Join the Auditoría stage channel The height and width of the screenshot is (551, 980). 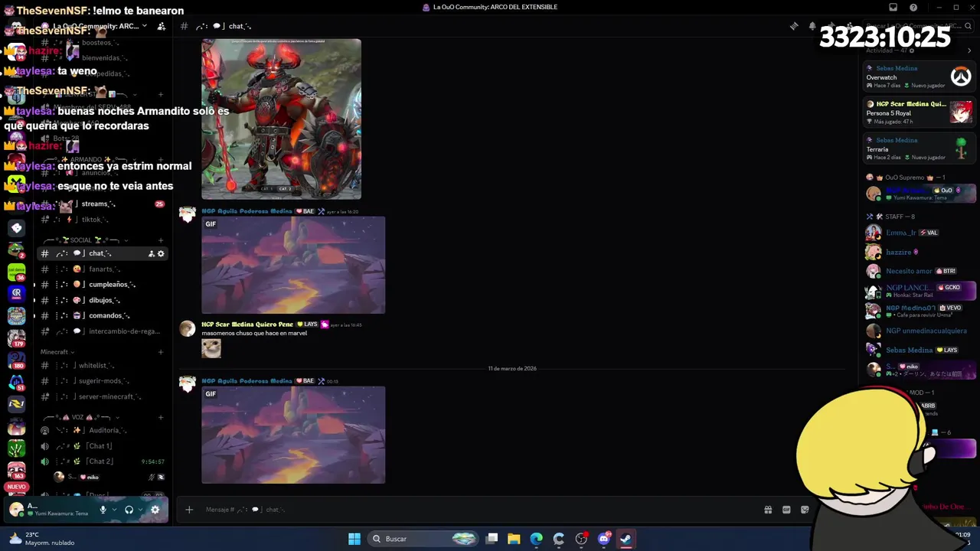click(x=103, y=430)
